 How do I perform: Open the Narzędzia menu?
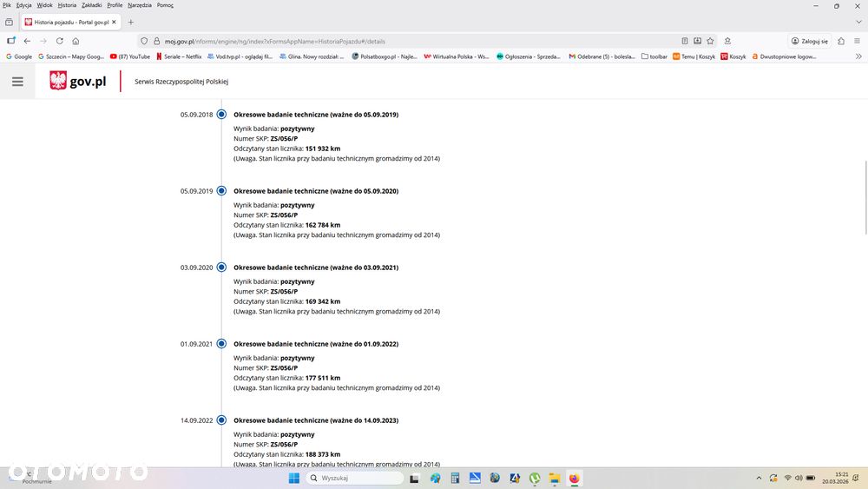coord(140,5)
